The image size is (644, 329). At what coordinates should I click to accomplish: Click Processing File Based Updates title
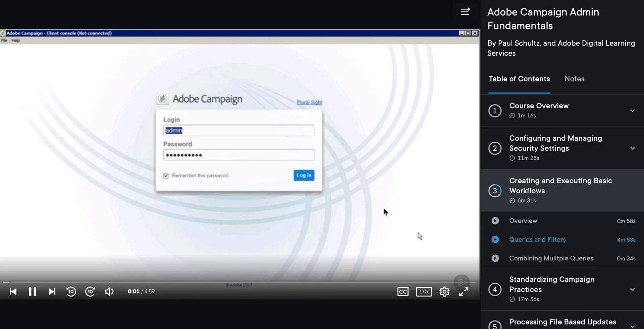[x=562, y=322]
